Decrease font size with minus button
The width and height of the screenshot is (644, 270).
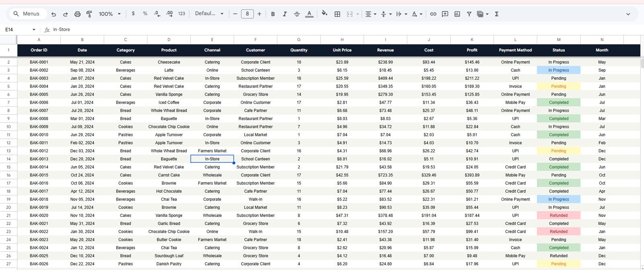coord(235,14)
